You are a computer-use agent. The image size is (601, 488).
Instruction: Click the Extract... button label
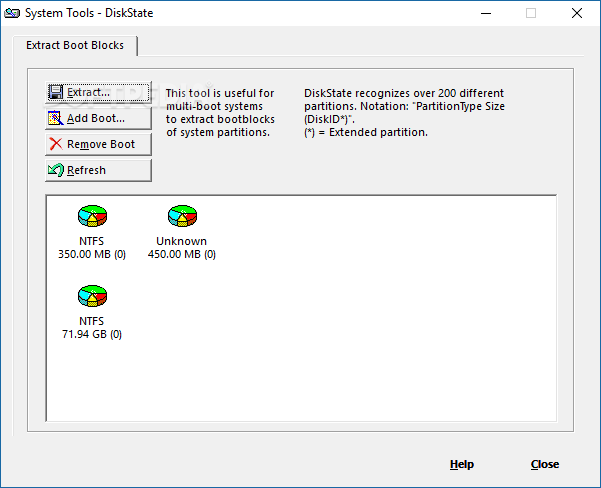tap(89, 92)
